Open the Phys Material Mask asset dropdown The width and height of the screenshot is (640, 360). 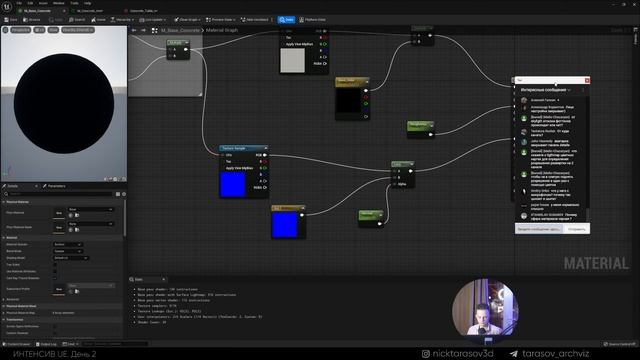coord(91,224)
